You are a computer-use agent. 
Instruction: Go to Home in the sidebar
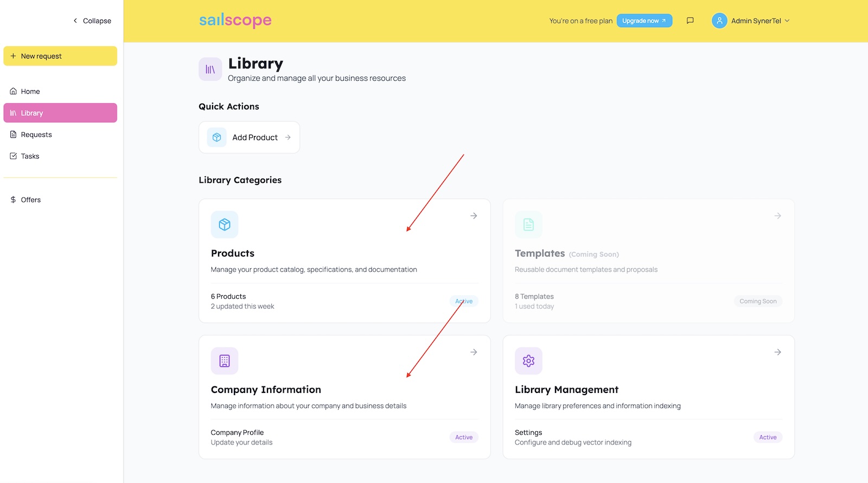(30, 91)
